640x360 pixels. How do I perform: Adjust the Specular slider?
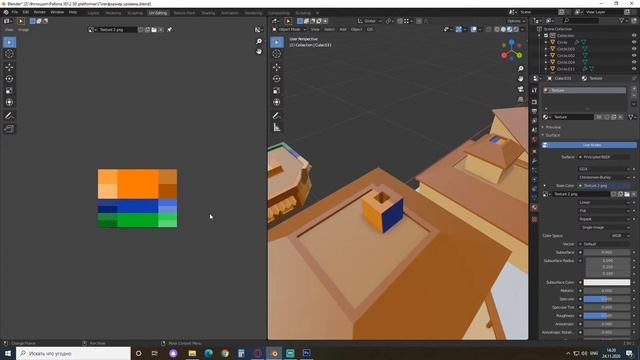(607, 299)
